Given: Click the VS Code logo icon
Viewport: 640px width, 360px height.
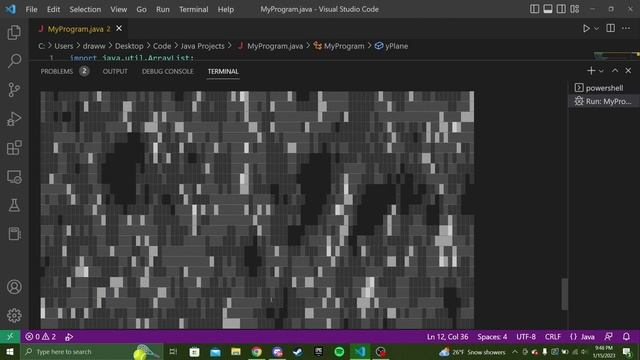Looking at the screenshot, I should tap(10, 9).
